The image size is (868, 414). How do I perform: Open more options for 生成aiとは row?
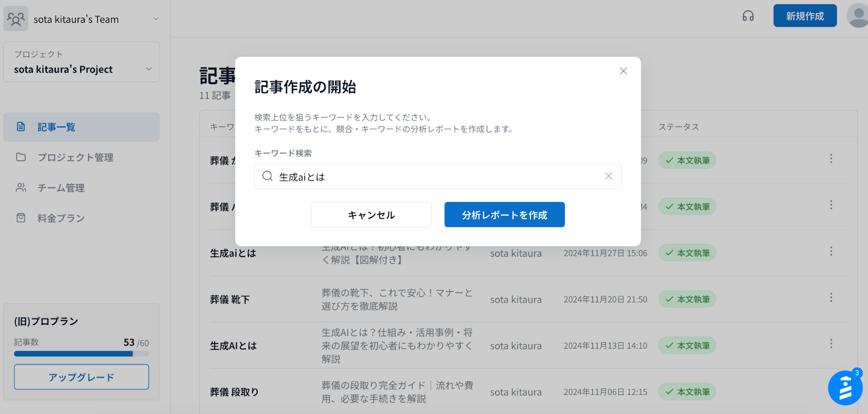[x=831, y=252]
